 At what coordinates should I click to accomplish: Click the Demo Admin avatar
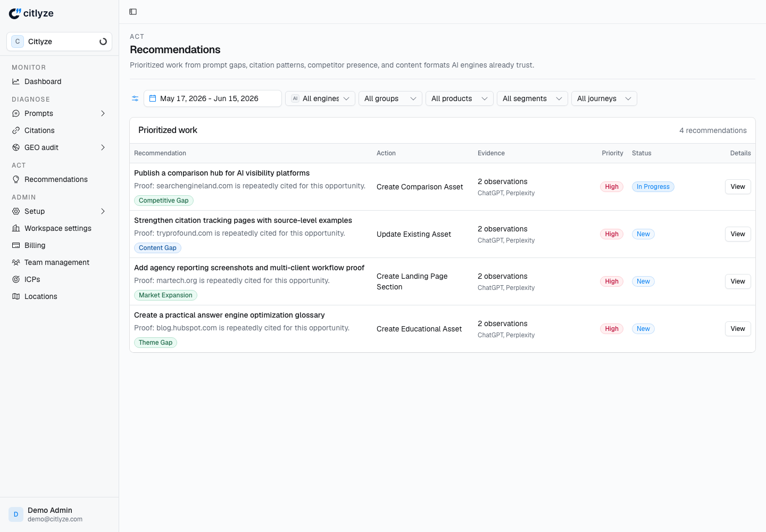16,514
